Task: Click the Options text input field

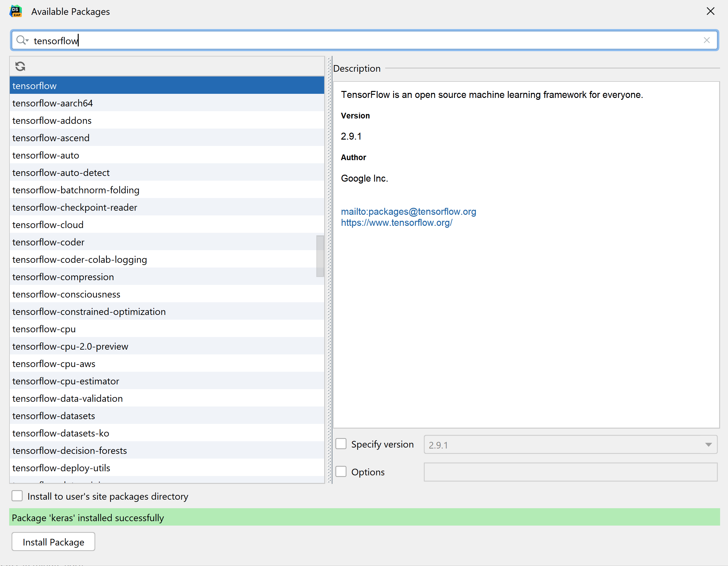Action: point(570,472)
